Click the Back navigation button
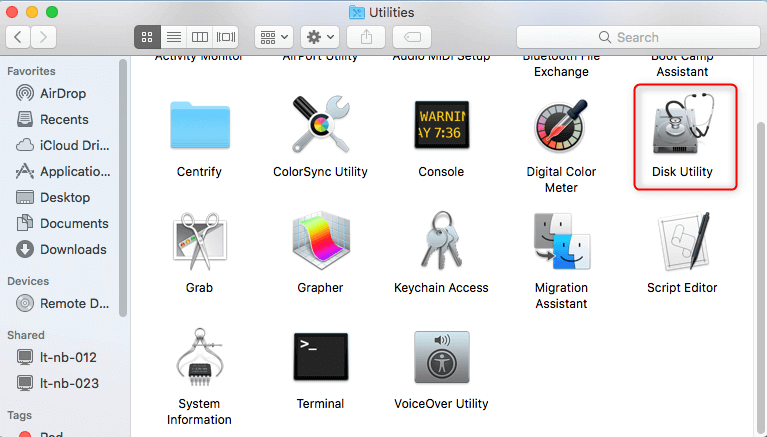767x437 pixels. click(19, 37)
